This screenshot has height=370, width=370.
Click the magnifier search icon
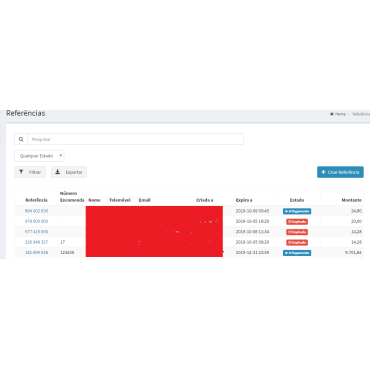pyautogui.click(x=21, y=139)
